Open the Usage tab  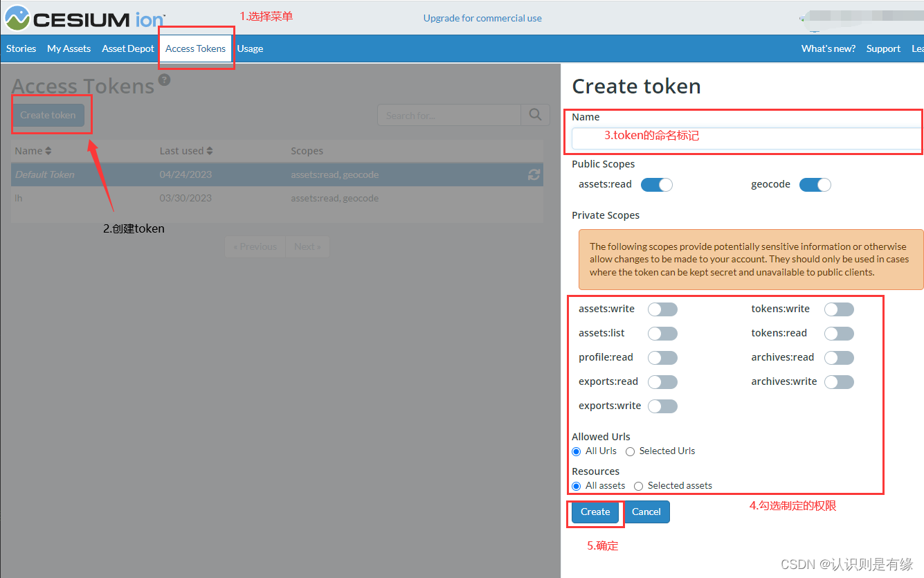(250, 48)
